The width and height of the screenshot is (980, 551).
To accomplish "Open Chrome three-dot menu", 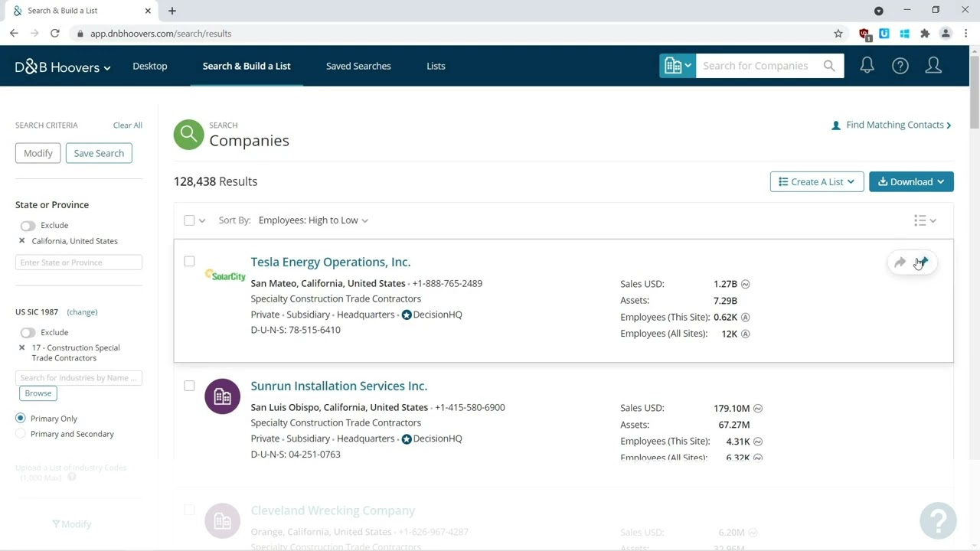I will click(x=965, y=34).
